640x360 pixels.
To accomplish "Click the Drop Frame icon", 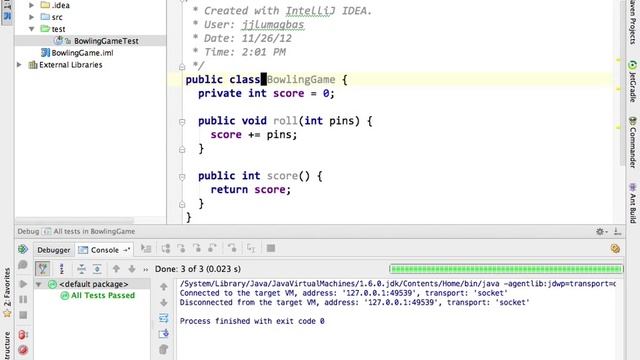I will 232,248.
